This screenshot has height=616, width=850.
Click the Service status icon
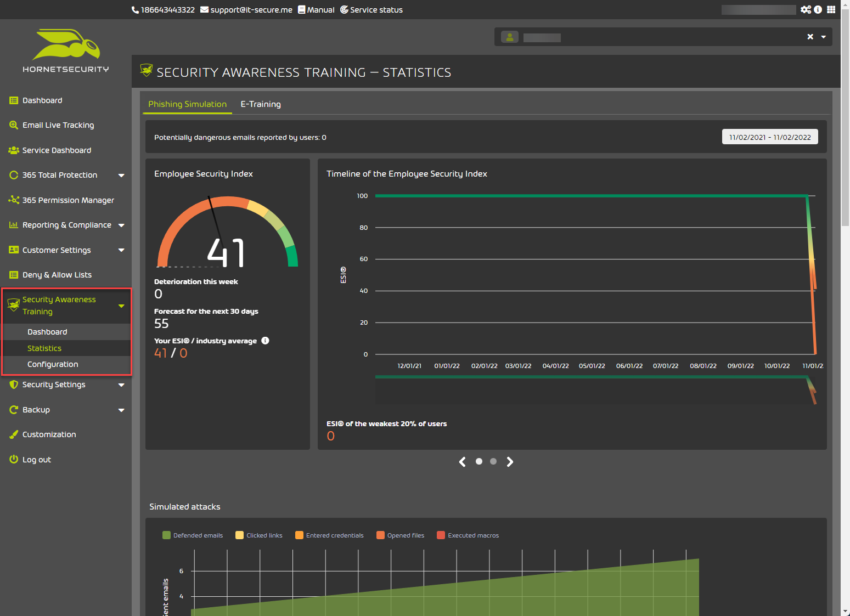click(x=344, y=9)
